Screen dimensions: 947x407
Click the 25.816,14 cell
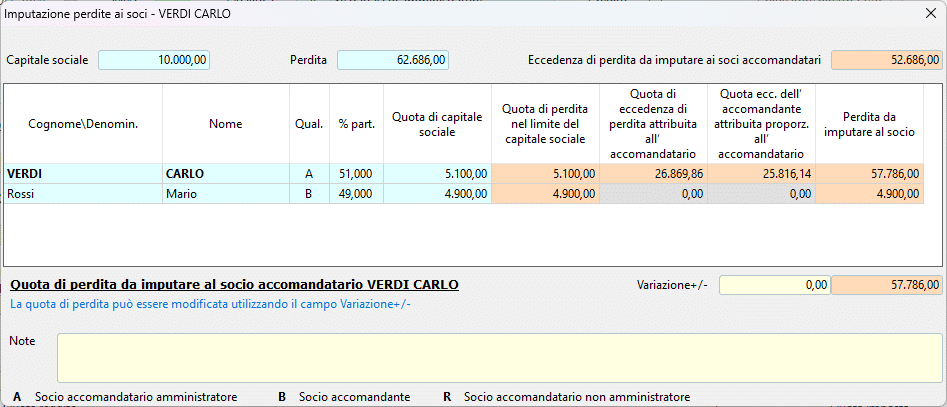[762, 174]
